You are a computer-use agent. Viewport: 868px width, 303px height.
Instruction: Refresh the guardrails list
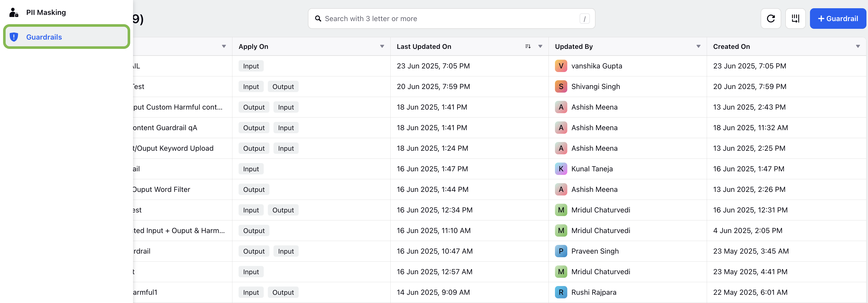click(x=771, y=19)
